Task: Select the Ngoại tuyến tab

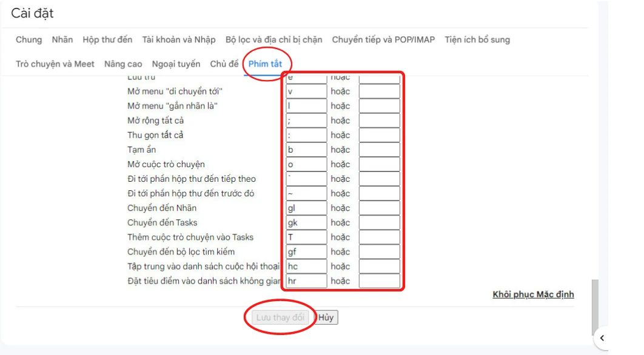Action: click(176, 64)
